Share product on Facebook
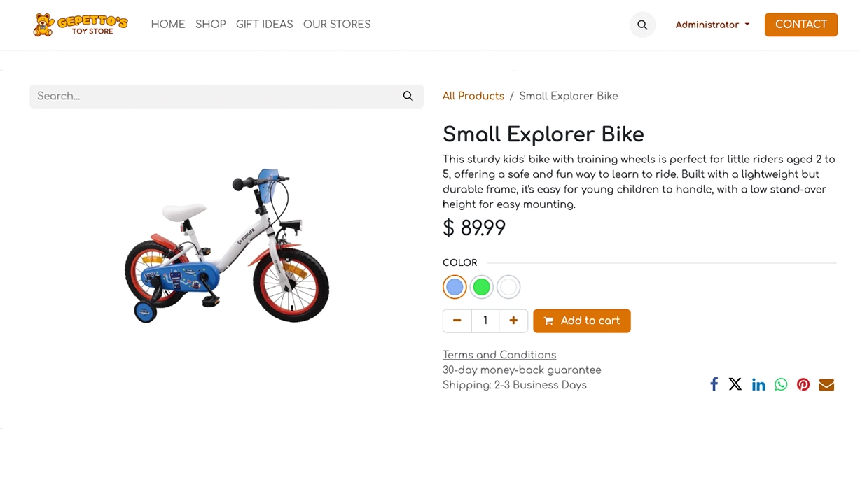860x504 pixels. coord(714,384)
